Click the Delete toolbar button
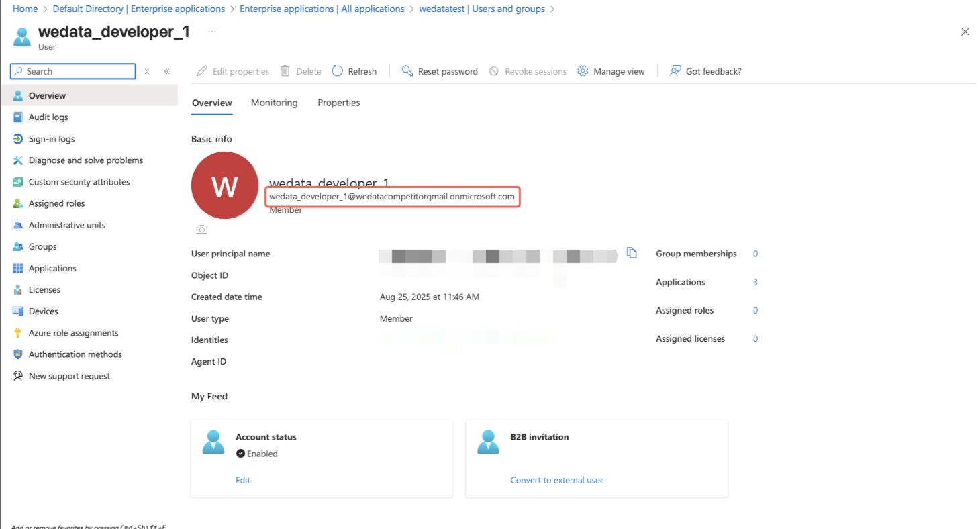Image resolution: width=980 pixels, height=529 pixels. pos(301,71)
